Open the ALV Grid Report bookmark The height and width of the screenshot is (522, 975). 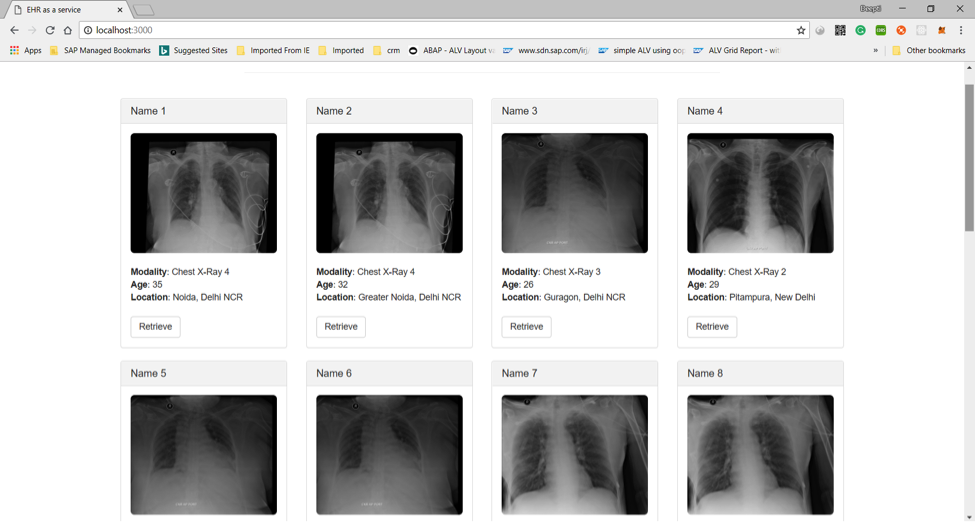pos(736,50)
